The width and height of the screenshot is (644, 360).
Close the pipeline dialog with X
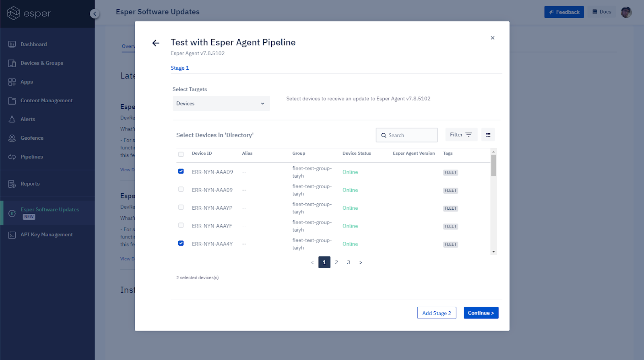493,38
